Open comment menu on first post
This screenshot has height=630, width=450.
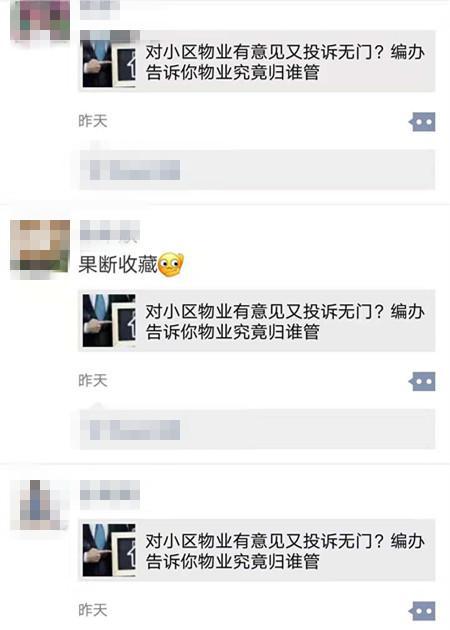coord(422,121)
